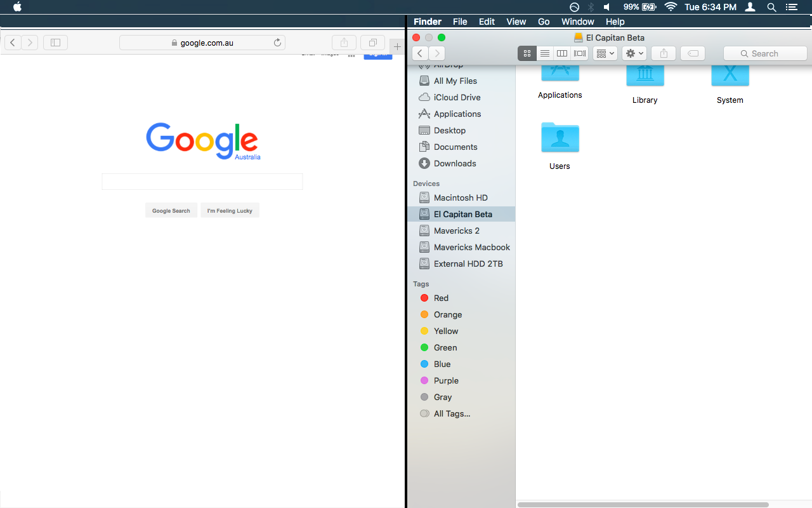The image size is (812, 508).
Task: Click the Yellow tag
Action: pos(461,331)
